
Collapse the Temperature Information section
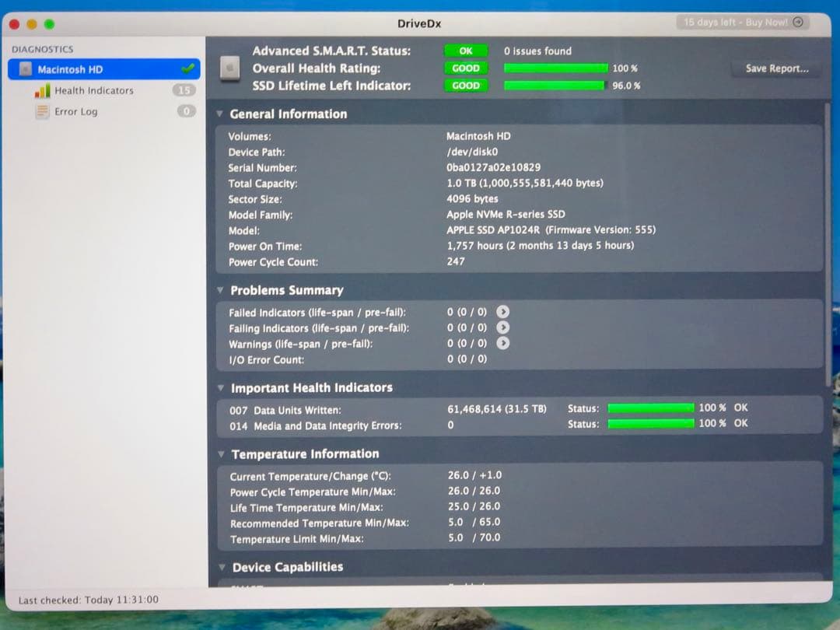221,453
